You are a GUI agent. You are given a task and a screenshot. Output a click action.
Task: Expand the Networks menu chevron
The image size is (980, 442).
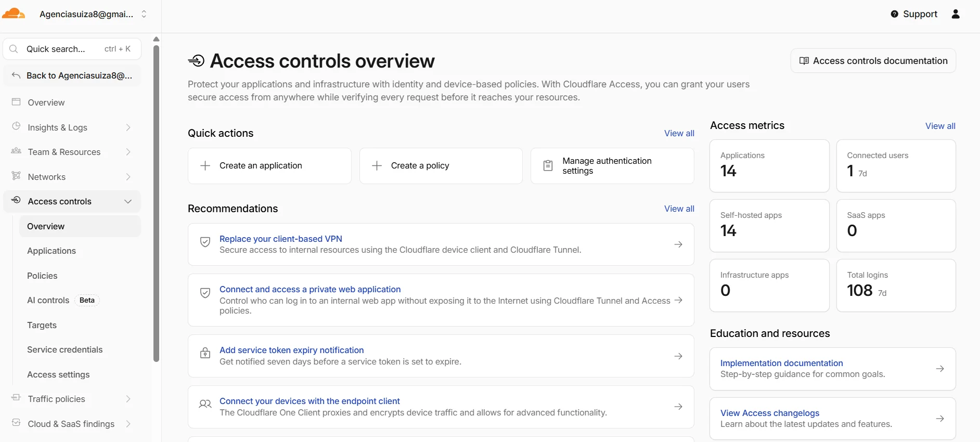(x=128, y=177)
